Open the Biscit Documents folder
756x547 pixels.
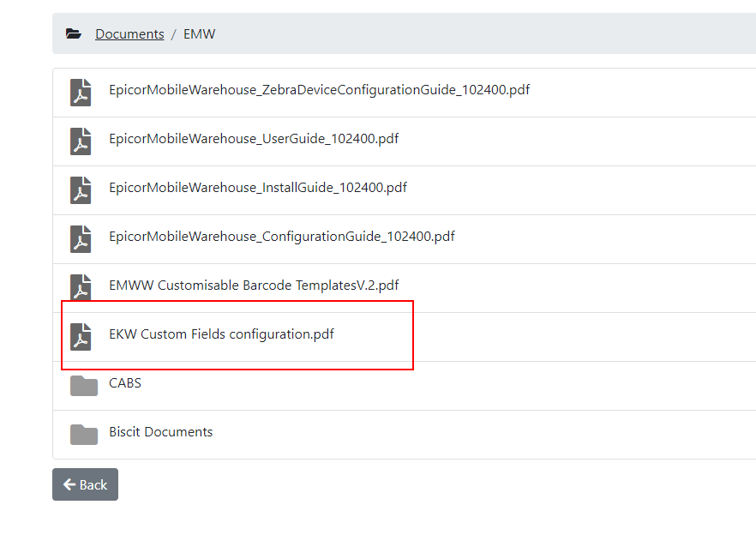pos(160,432)
